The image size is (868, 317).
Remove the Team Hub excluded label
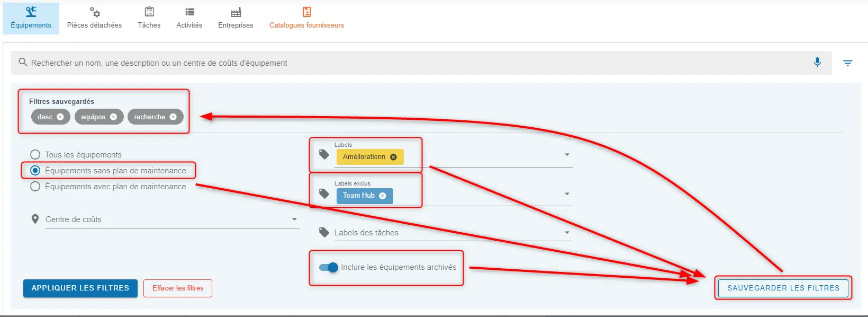point(383,196)
